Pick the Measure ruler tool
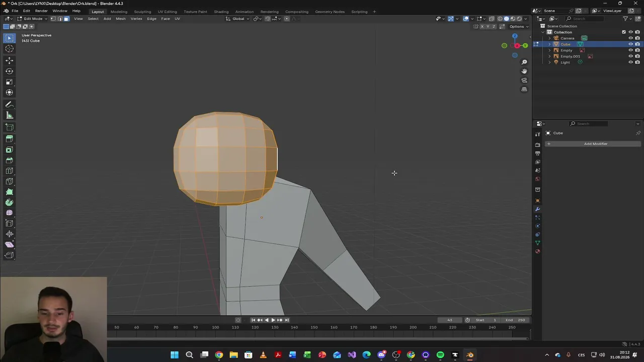 click(x=10, y=115)
